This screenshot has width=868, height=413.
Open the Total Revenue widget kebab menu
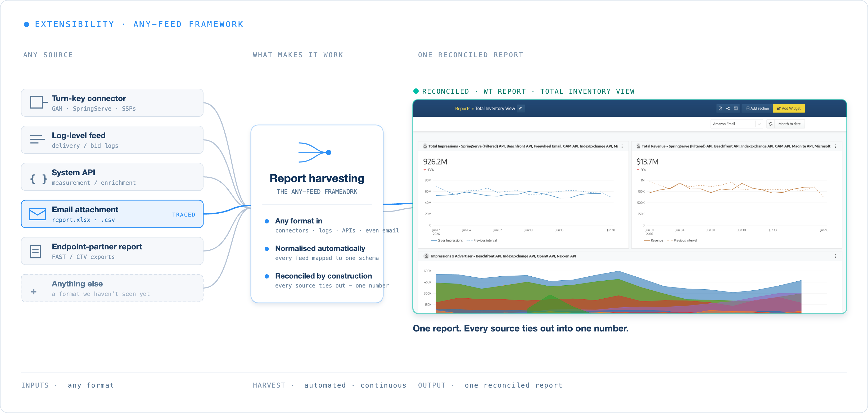point(835,146)
